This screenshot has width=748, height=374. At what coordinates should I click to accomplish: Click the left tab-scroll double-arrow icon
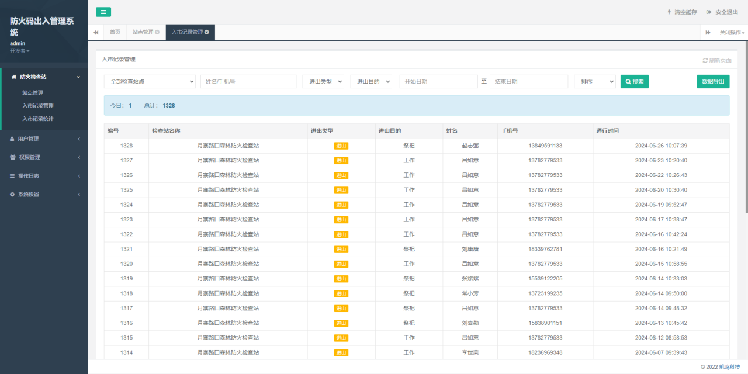point(96,32)
